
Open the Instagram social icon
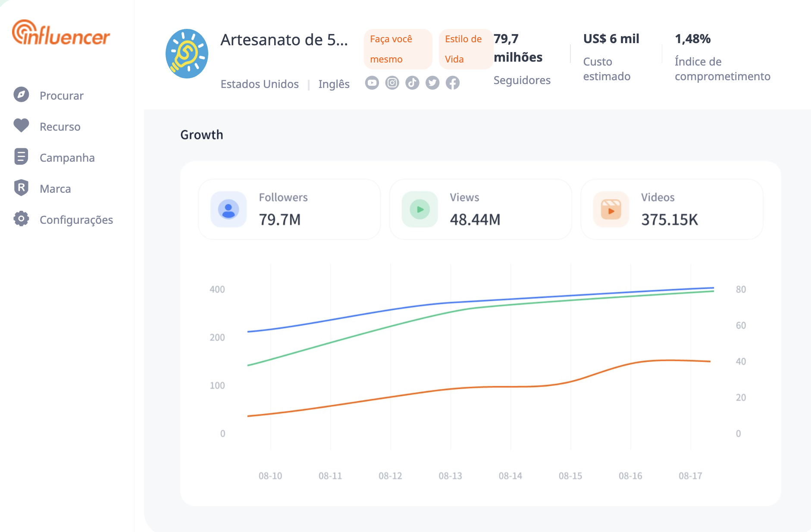click(x=392, y=83)
